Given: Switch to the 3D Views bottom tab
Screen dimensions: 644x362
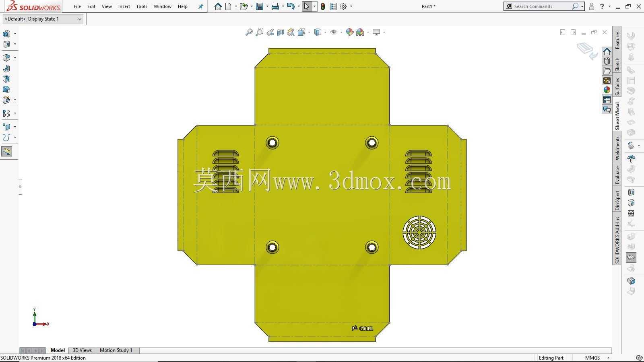Looking at the screenshot, I should [82, 350].
